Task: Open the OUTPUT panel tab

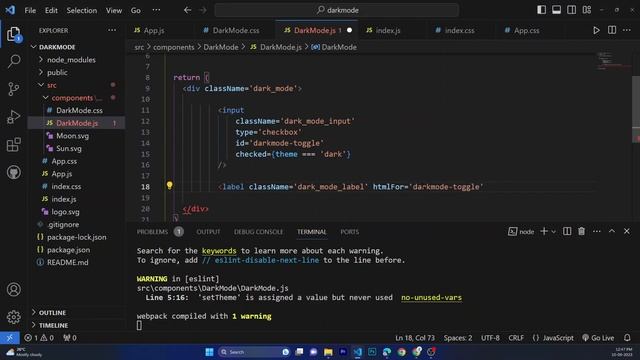Action: (208, 231)
